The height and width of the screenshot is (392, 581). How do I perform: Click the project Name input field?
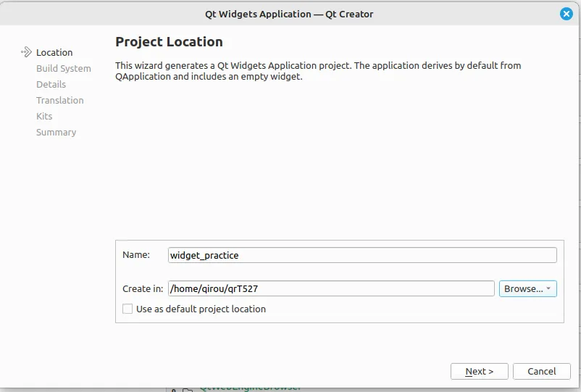tap(362, 255)
